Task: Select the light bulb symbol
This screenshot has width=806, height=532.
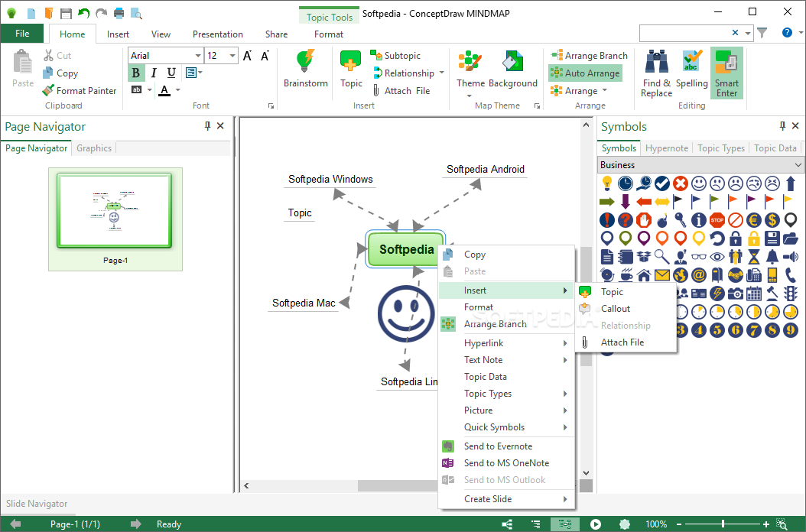Action: (x=607, y=183)
